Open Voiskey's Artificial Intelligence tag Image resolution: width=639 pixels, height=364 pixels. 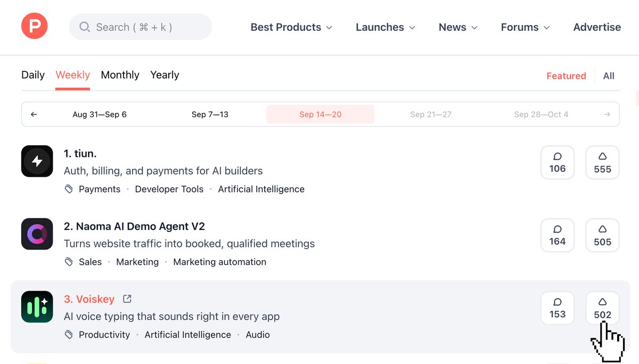(188, 335)
